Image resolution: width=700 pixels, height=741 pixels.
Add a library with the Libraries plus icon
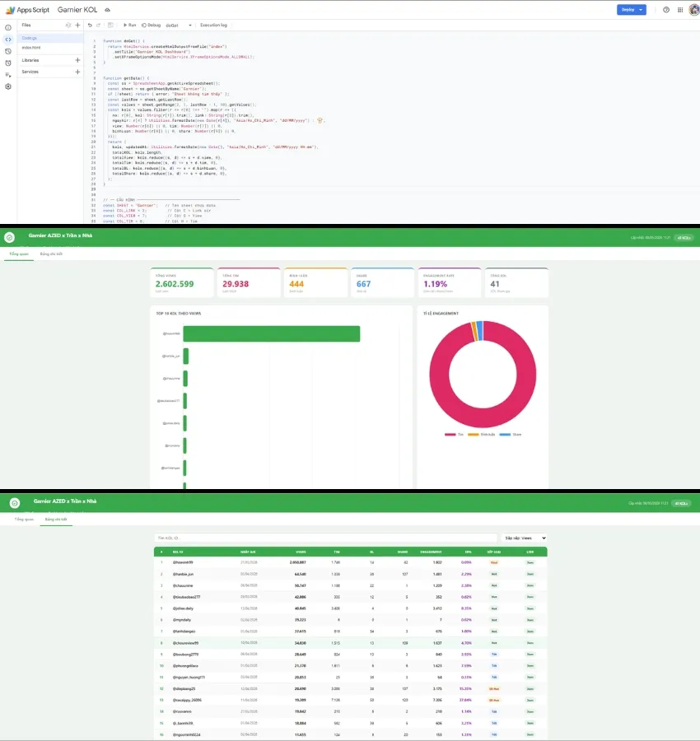tap(77, 60)
